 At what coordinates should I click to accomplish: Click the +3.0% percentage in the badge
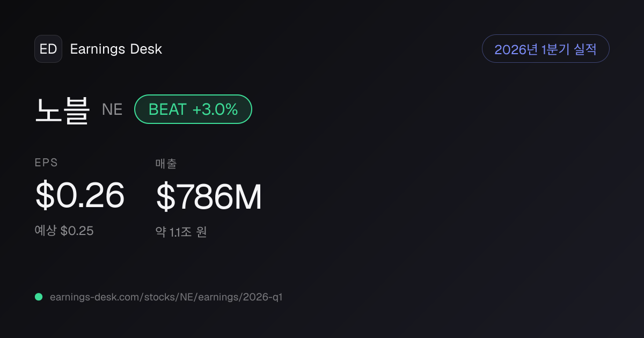(x=215, y=109)
